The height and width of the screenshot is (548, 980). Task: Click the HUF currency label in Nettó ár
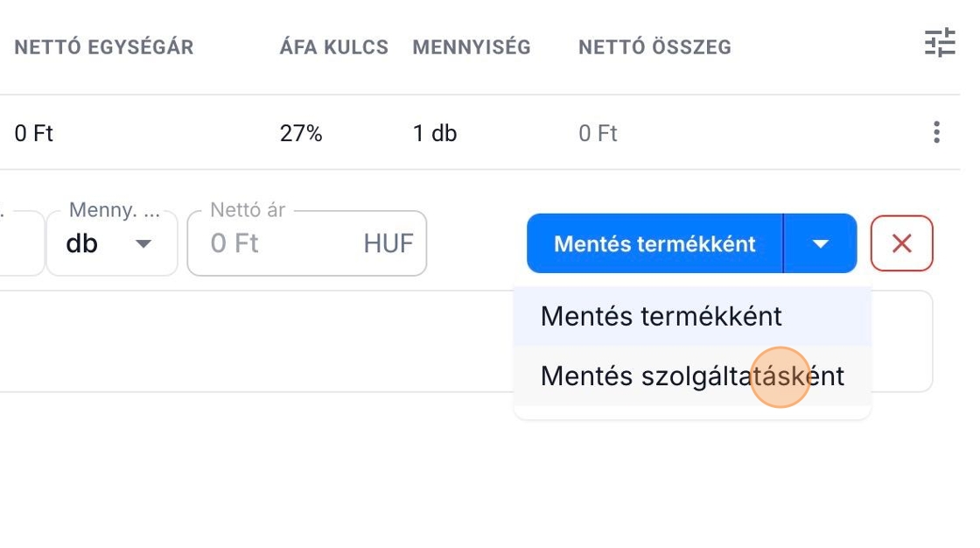click(x=388, y=243)
